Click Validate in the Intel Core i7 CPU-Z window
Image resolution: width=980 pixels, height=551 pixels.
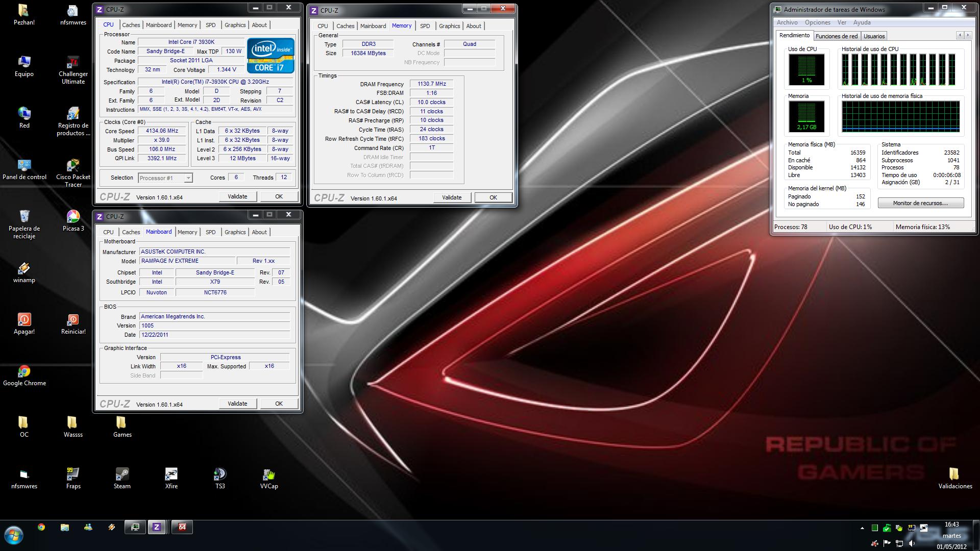click(x=237, y=196)
